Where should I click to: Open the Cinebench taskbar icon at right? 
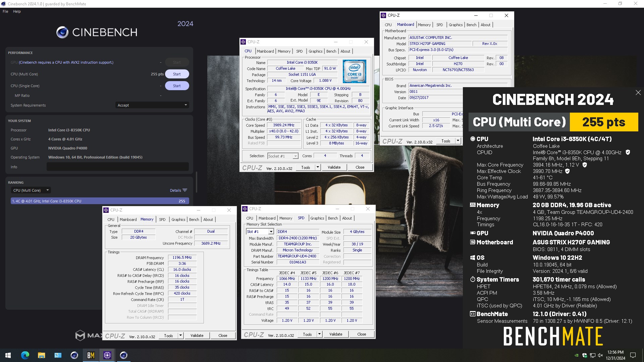tap(124, 355)
